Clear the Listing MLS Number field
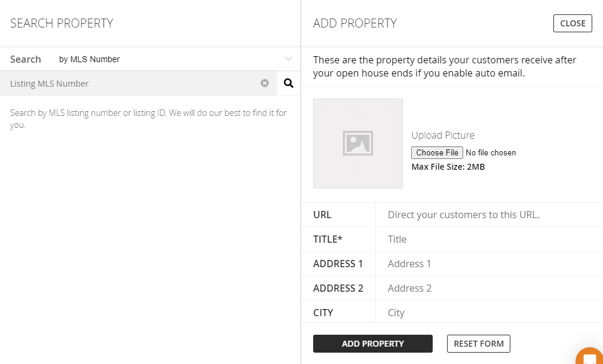 (x=265, y=83)
